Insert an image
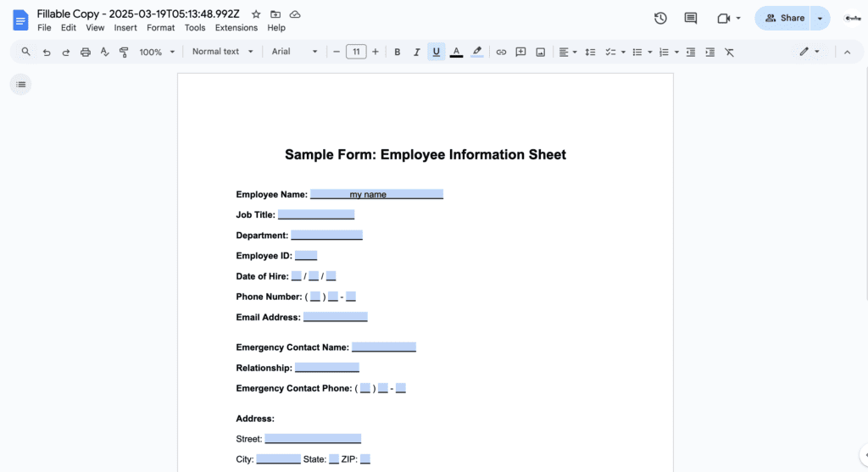This screenshot has height=472, width=868. (x=540, y=52)
